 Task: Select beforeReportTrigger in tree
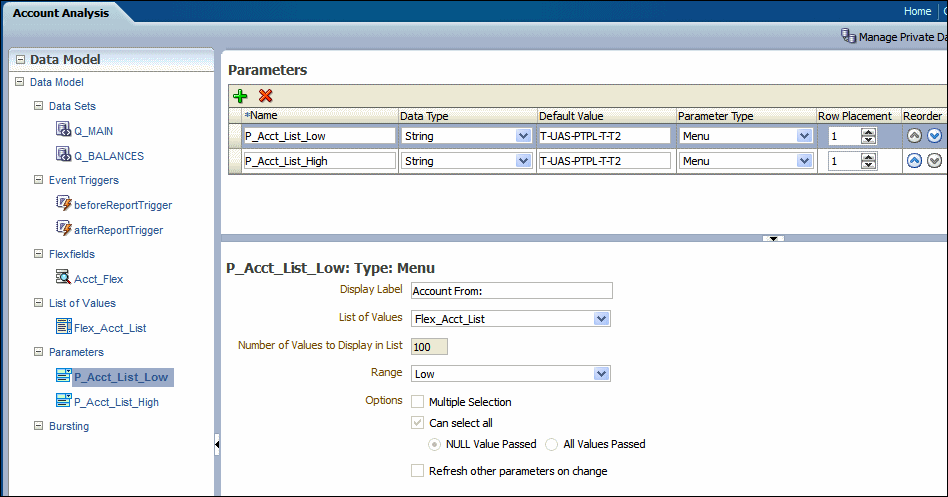click(x=123, y=205)
